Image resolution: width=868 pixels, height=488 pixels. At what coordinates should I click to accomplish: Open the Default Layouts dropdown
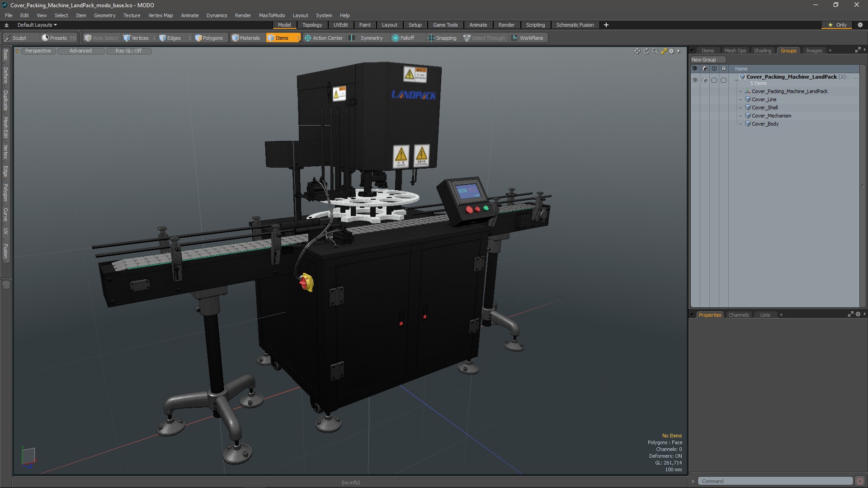(x=37, y=25)
